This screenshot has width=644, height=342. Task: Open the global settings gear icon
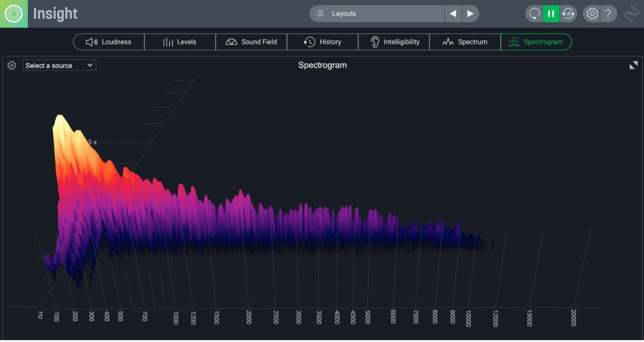tap(592, 14)
